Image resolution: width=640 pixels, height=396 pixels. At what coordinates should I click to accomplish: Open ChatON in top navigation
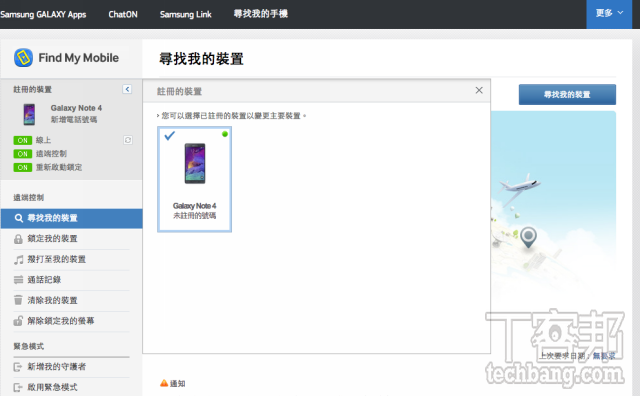pyautogui.click(x=123, y=14)
